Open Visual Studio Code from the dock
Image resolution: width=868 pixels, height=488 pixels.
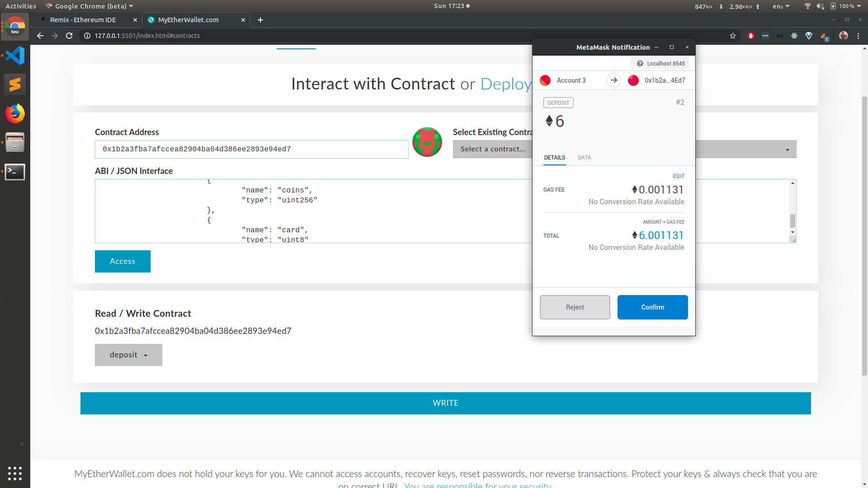15,56
